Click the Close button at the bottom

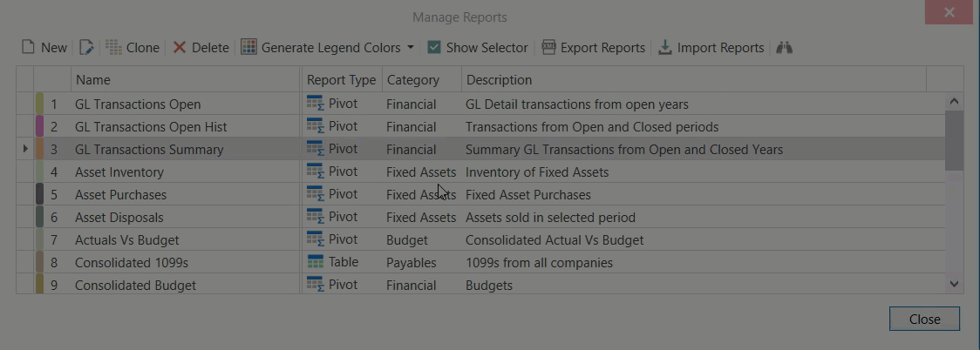pyautogui.click(x=924, y=319)
